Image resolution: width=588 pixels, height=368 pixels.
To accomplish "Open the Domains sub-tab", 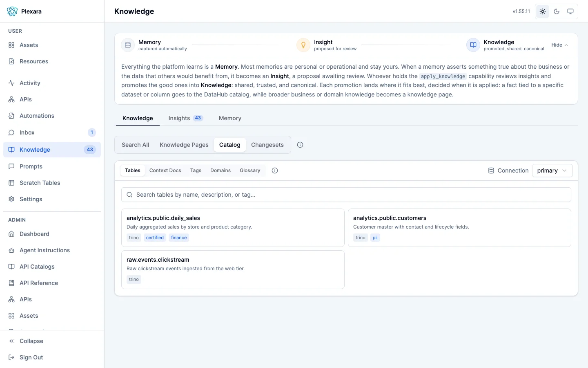I will click(x=220, y=171).
